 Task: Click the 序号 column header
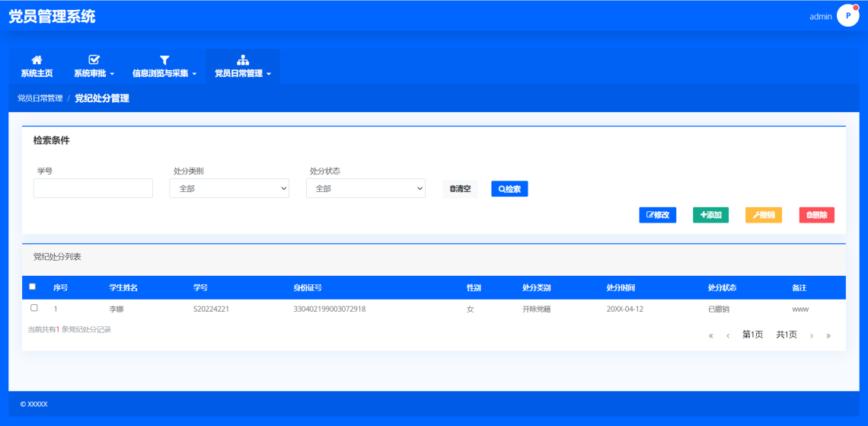60,287
